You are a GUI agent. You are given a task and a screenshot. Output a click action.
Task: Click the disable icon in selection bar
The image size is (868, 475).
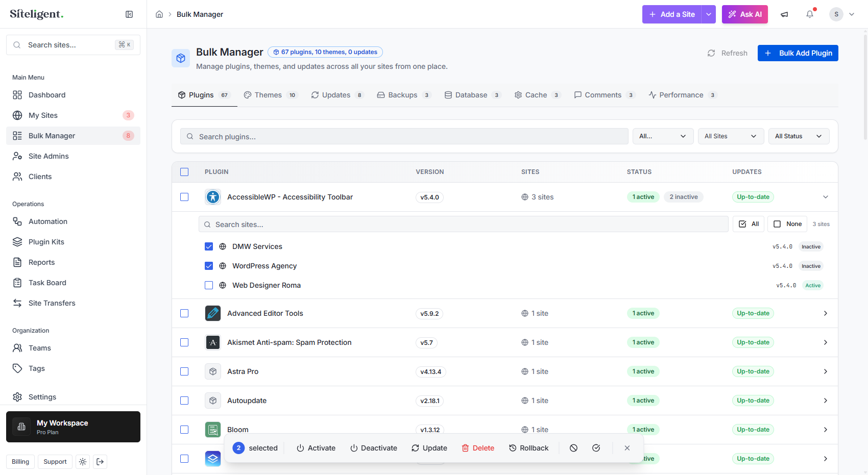pyautogui.click(x=574, y=448)
